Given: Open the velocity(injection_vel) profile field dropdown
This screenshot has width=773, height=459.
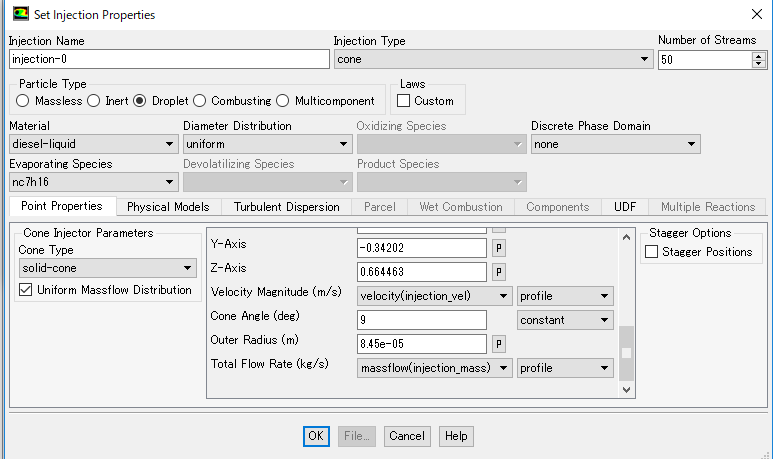Looking at the screenshot, I should coord(434,296).
